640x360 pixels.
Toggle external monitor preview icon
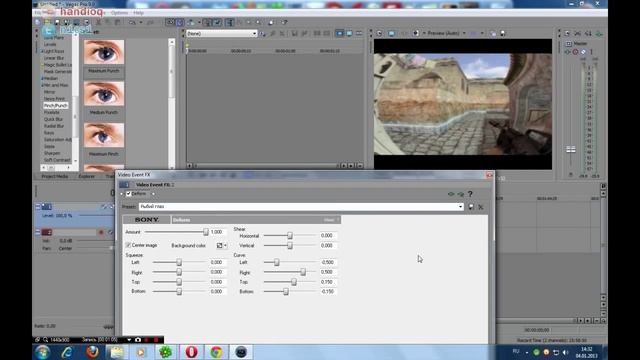391,33
